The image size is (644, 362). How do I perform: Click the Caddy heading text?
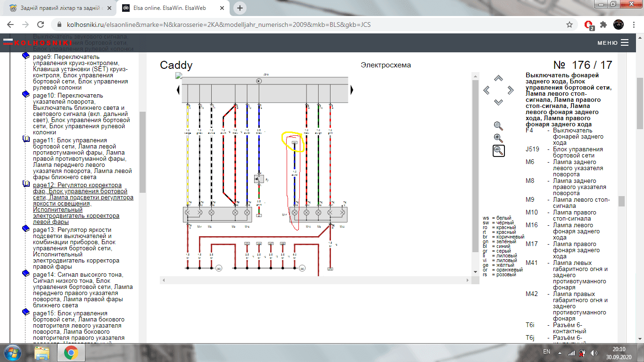click(x=176, y=65)
